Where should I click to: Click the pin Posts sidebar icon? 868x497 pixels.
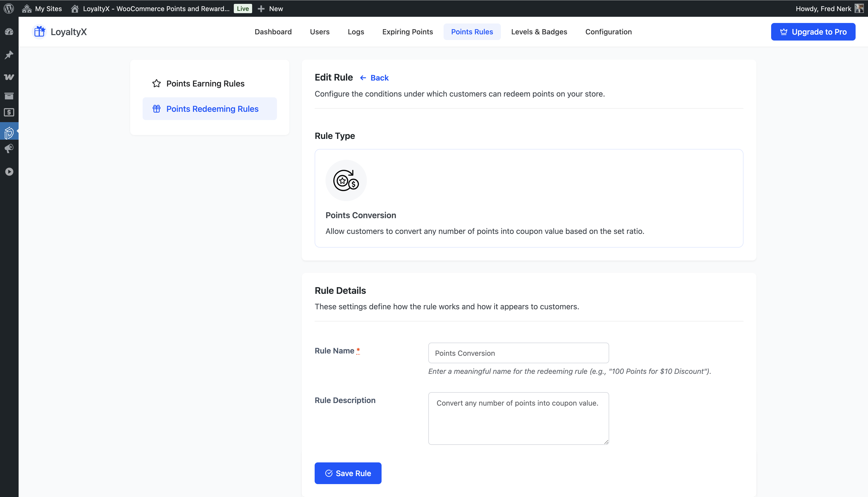click(x=9, y=55)
